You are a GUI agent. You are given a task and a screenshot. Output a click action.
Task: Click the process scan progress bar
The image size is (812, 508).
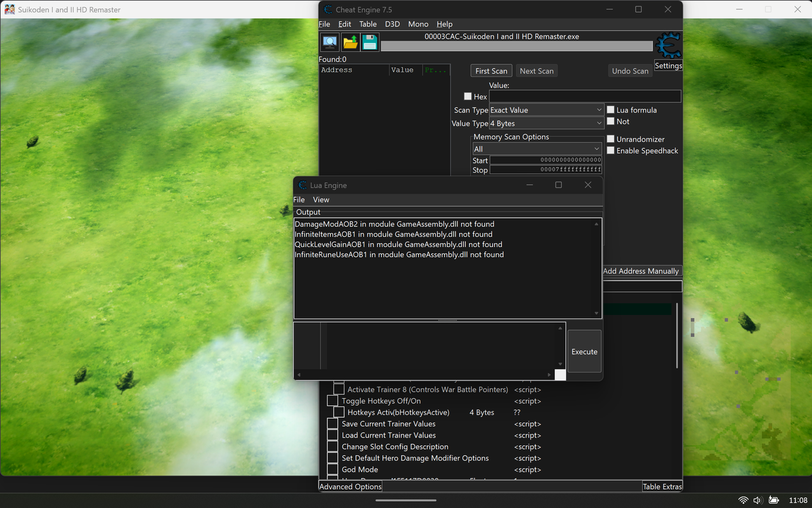click(x=516, y=46)
